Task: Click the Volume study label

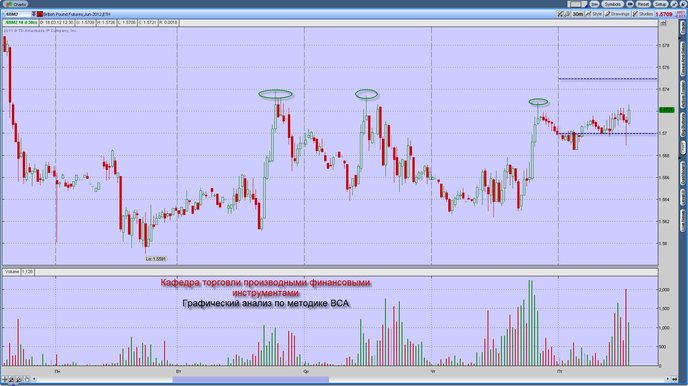Action: click(12, 272)
